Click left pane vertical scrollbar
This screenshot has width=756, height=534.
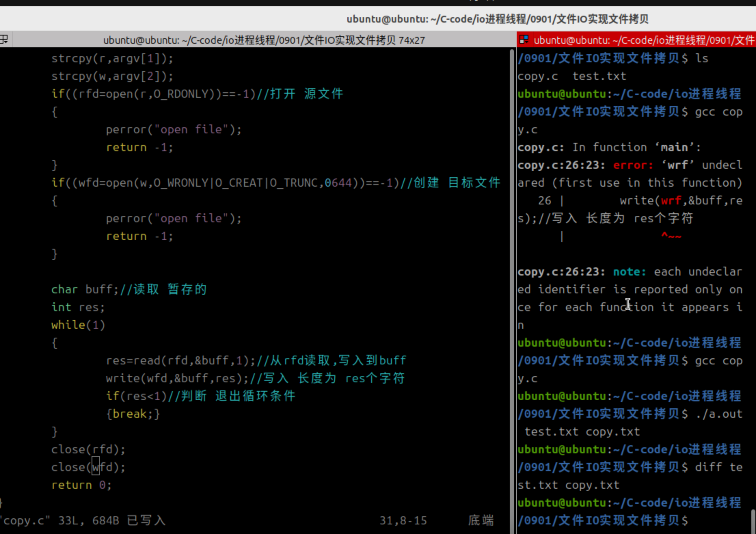pyautogui.click(x=512, y=291)
